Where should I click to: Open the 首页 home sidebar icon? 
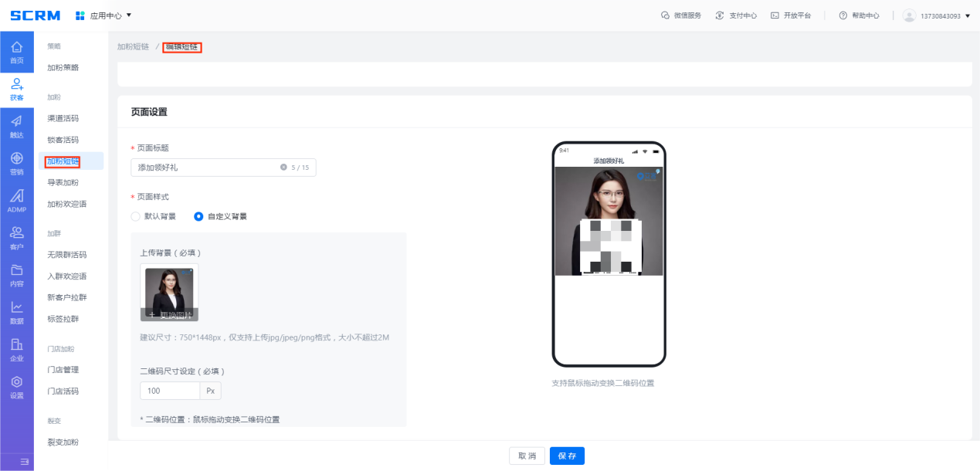(x=16, y=52)
